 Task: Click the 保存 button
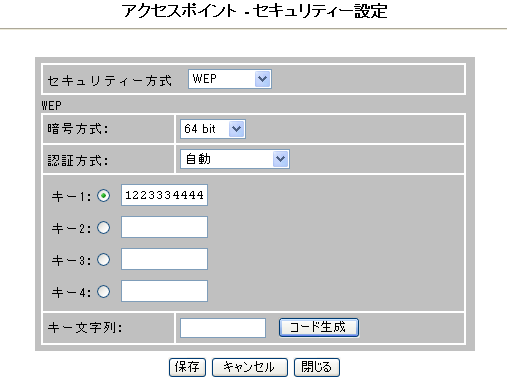click(187, 367)
